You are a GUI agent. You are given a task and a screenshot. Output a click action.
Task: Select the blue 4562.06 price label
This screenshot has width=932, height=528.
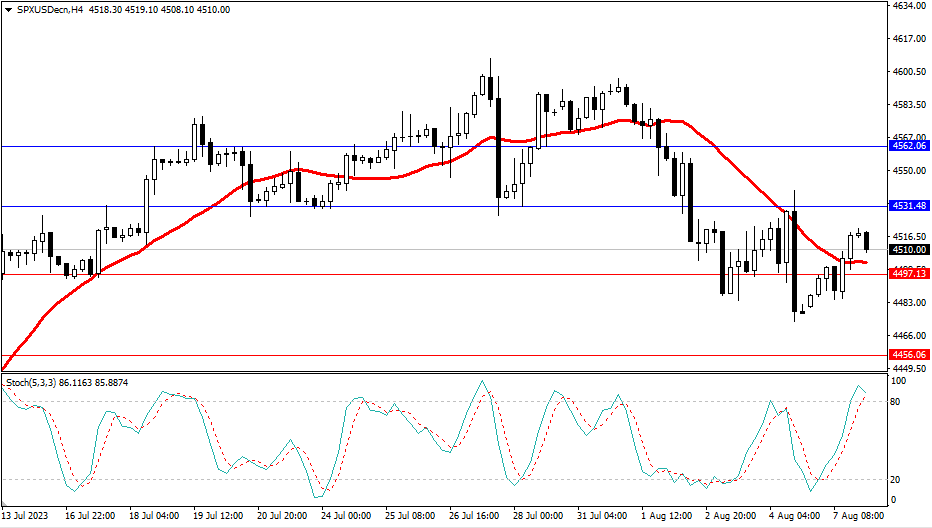point(909,146)
